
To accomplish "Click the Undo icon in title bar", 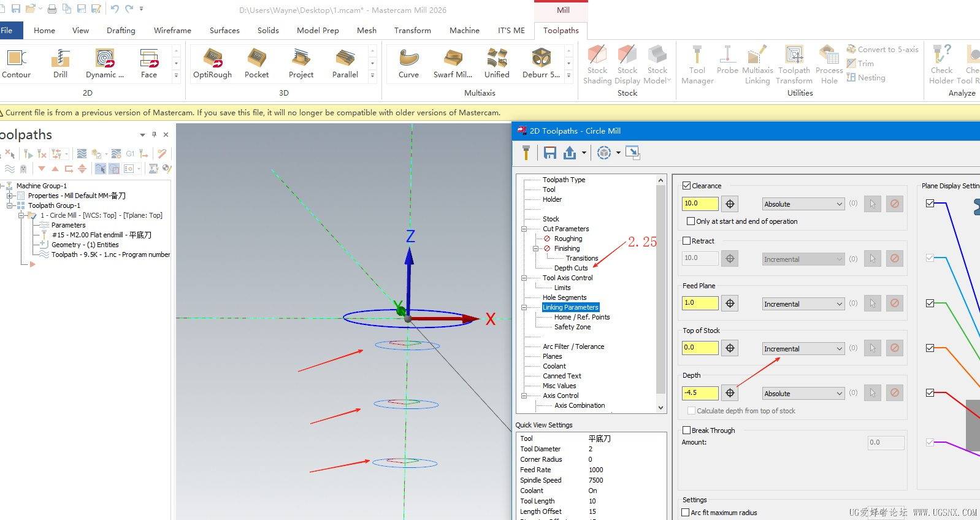I will click(115, 9).
